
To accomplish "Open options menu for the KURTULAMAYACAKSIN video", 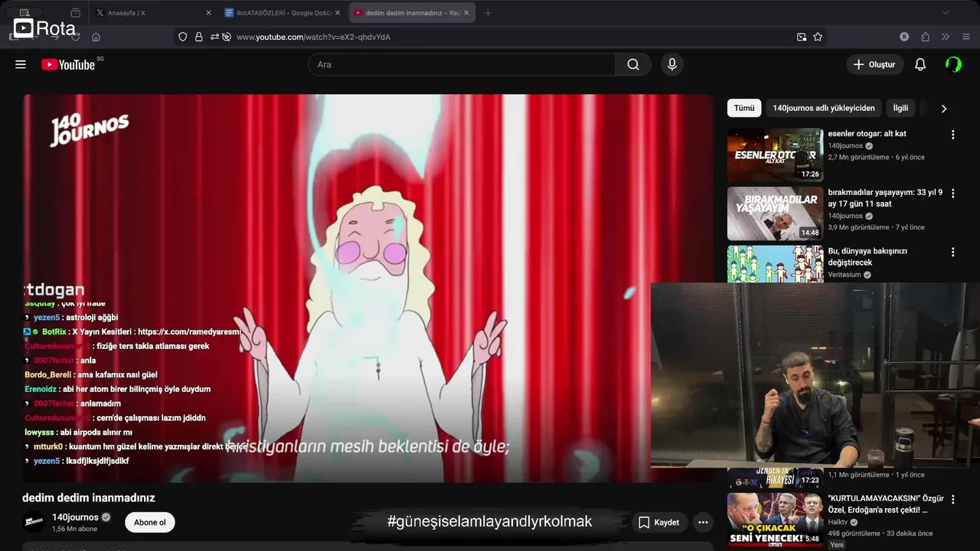I will click(x=953, y=499).
